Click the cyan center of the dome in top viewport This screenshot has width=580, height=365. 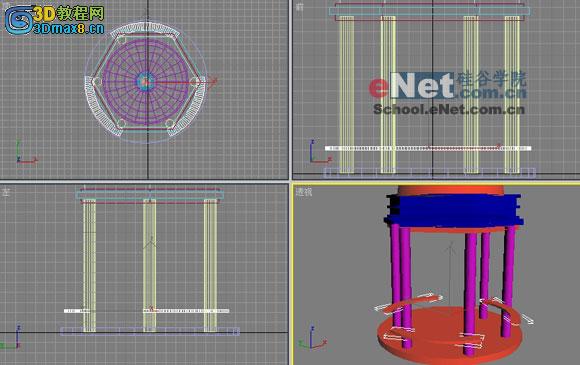coord(145,81)
